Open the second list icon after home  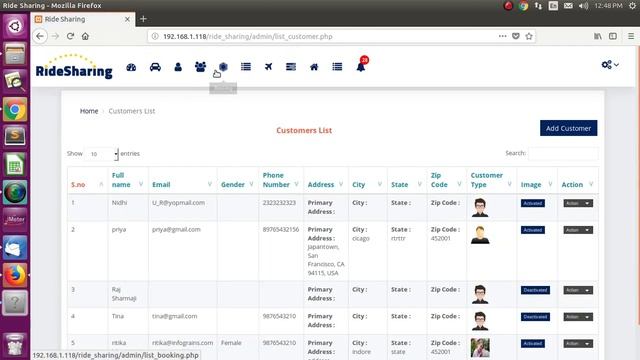pos(337,67)
